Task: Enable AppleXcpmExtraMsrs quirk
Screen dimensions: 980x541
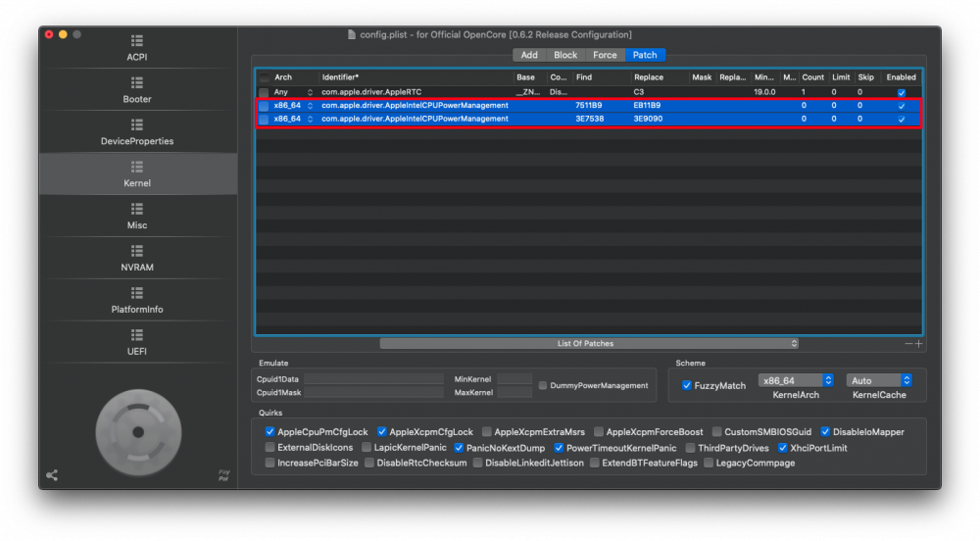Action: 487,431
